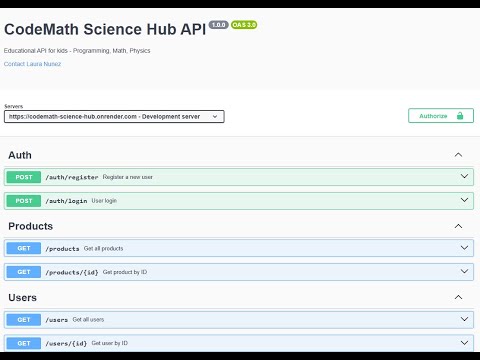Screen dimensions: 480x360
Task: Click the GET badge for /users/{id}
Action: [x=24, y=343]
